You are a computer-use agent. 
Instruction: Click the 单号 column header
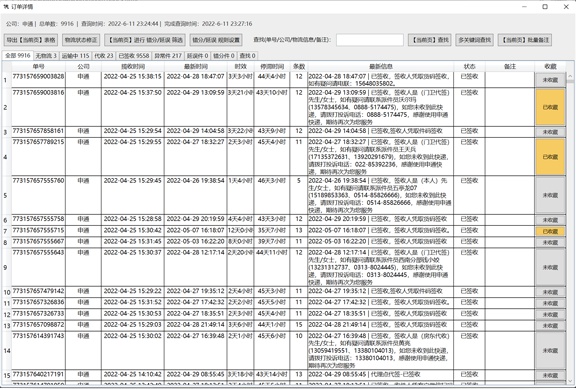38,66
